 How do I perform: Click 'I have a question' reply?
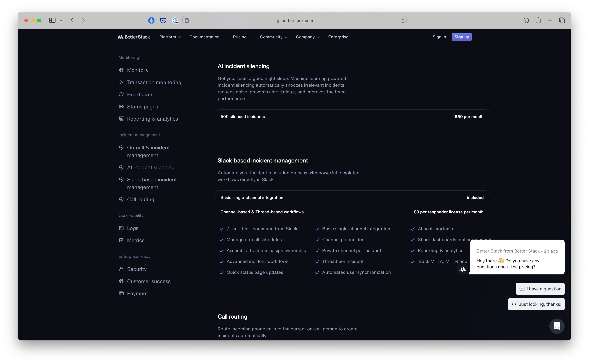pos(540,289)
